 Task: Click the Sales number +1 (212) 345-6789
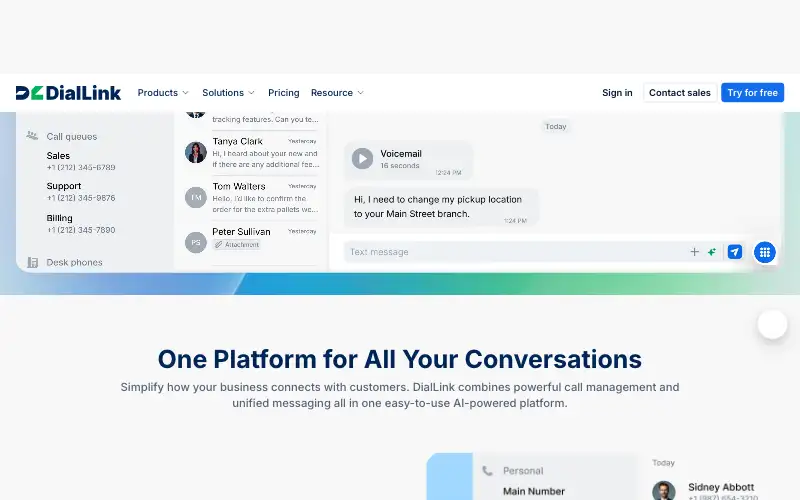pos(81,167)
